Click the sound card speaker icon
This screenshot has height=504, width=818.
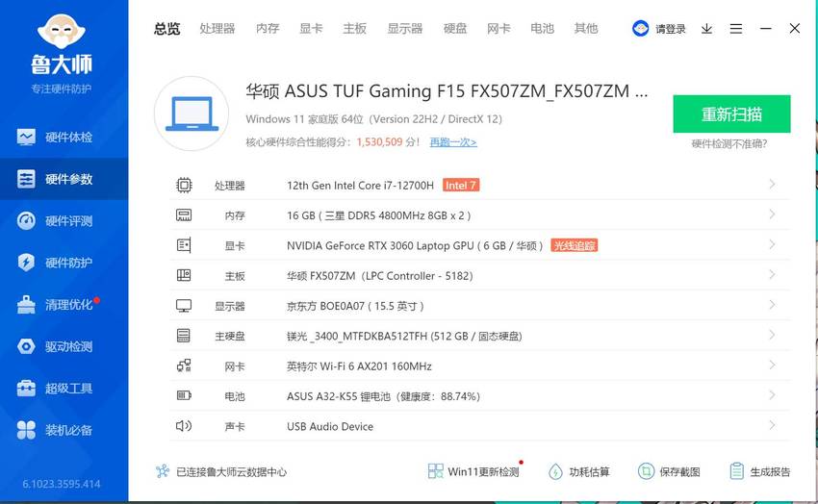(x=184, y=426)
